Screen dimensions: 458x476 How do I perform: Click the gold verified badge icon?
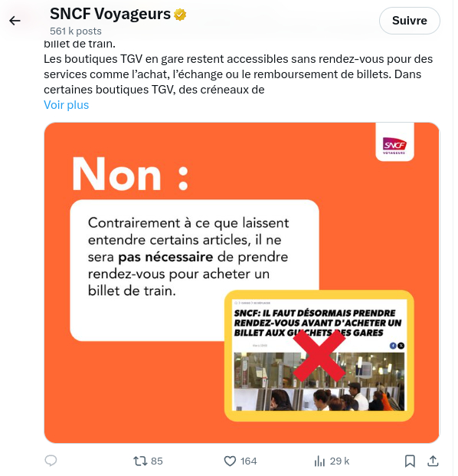pyautogui.click(x=180, y=15)
